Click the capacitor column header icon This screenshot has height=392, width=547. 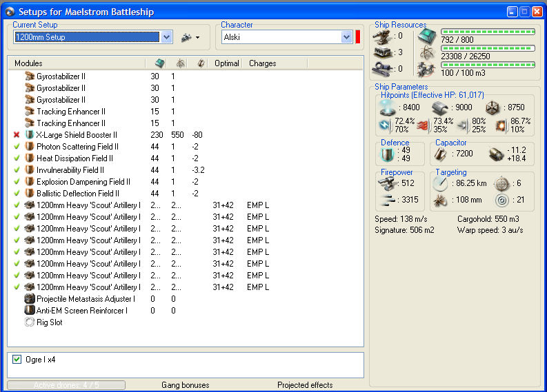coord(201,63)
